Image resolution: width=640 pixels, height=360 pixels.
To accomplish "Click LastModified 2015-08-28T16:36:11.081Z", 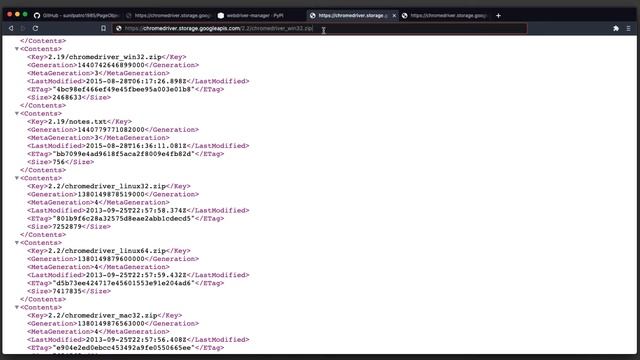I will tap(136, 146).
